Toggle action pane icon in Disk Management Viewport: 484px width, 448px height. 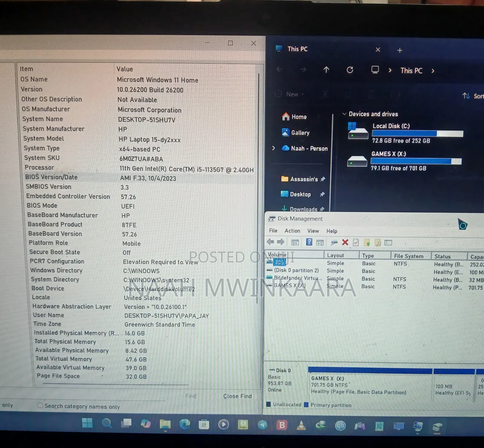tap(320, 242)
